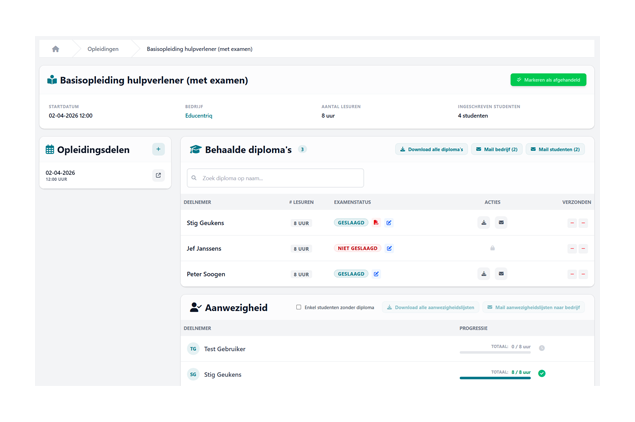Screen dimensions: 635x422
Task: Toggle the green attendance checkmark for Stig Geukens
Action: point(542,373)
